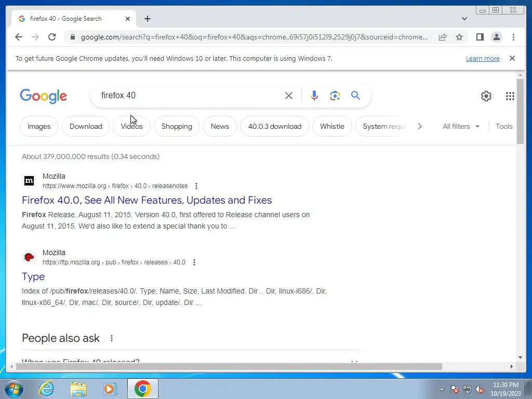Click inside the firefox 40 search field
The height and width of the screenshot is (399, 532).
[190, 96]
